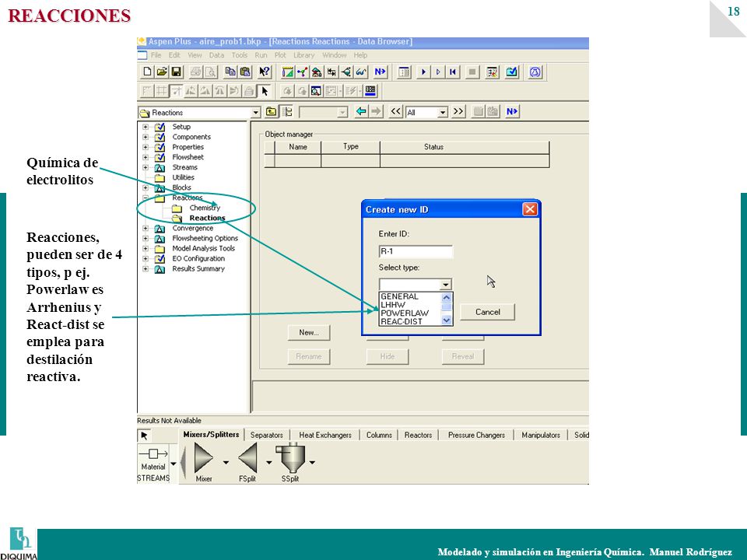Click the Step run outline-play icon
The width and height of the screenshot is (747, 560).
coord(438,72)
